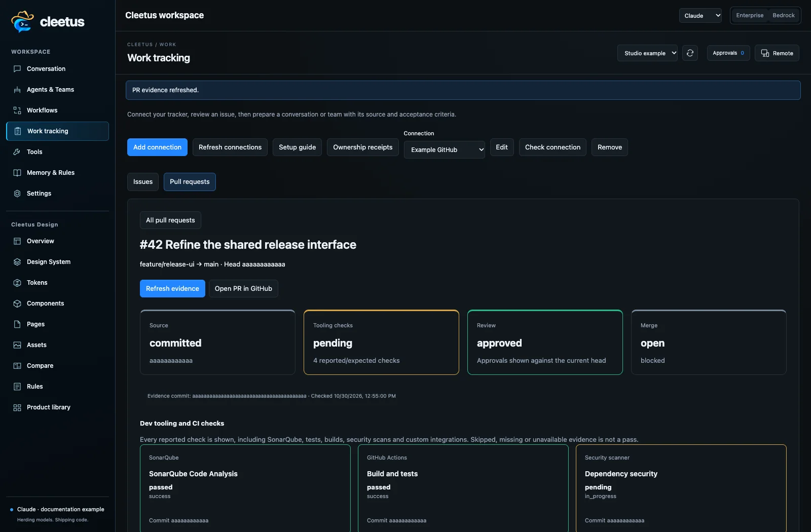Open the Studio example dropdown
Image resolution: width=811 pixels, height=532 pixels.
[x=647, y=53]
